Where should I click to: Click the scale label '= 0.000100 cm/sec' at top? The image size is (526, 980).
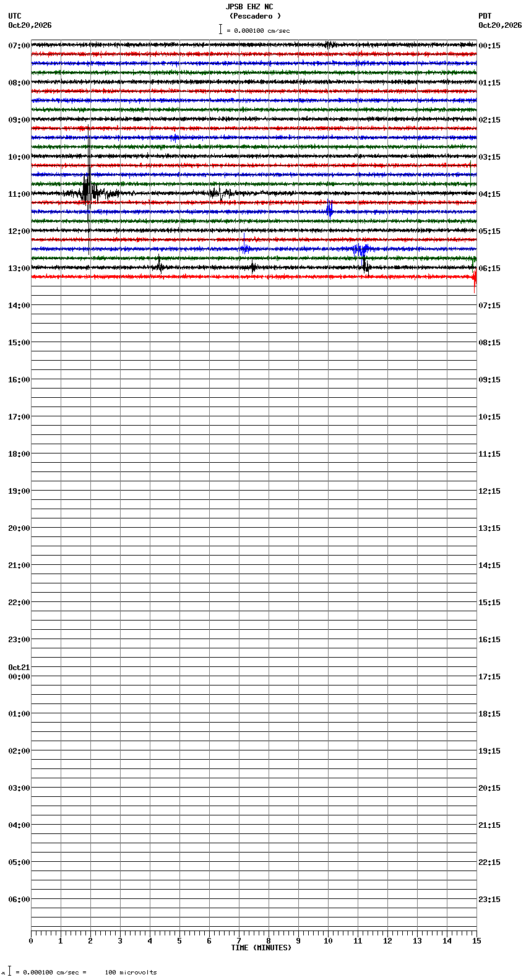coord(259,30)
